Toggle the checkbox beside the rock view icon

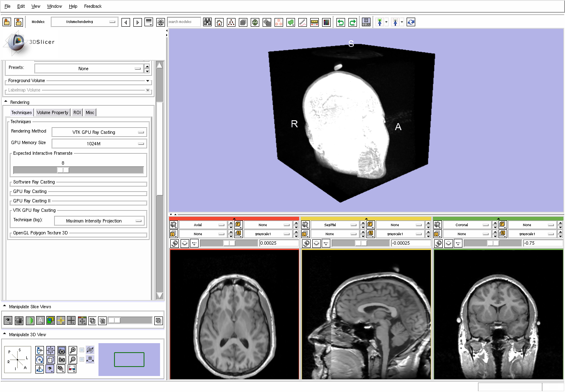pyautogui.click(x=82, y=360)
